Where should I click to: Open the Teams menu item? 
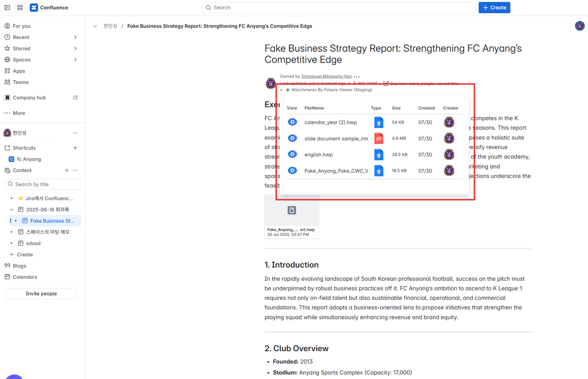click(x=21, y=82)
